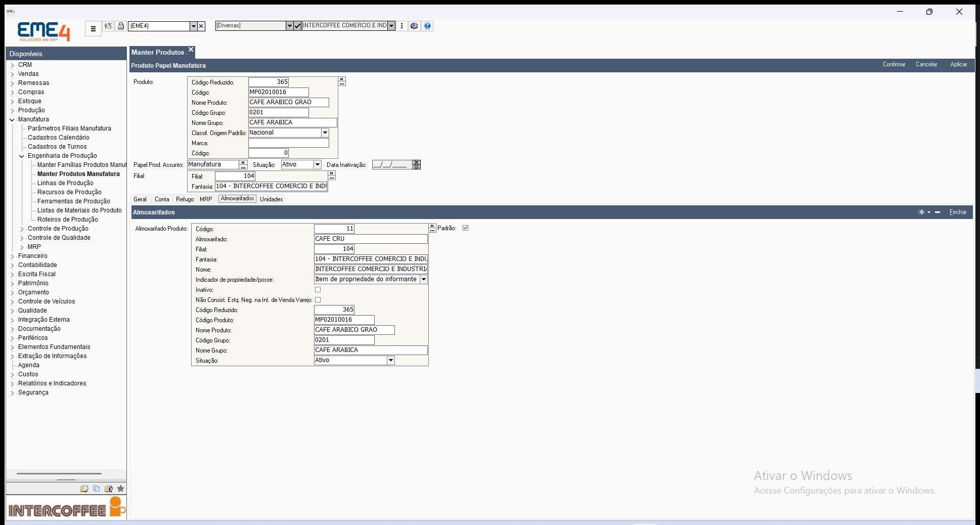980x525 pixels.
Task: Click the favorites star icon at the sidebar bottom
Action: tap(120, 489)
